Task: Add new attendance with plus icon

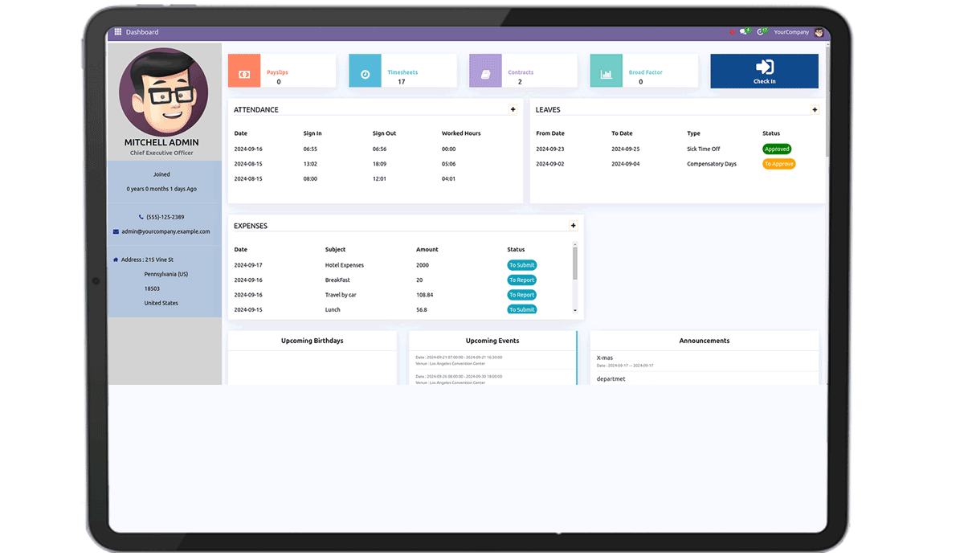Action: 513,109
